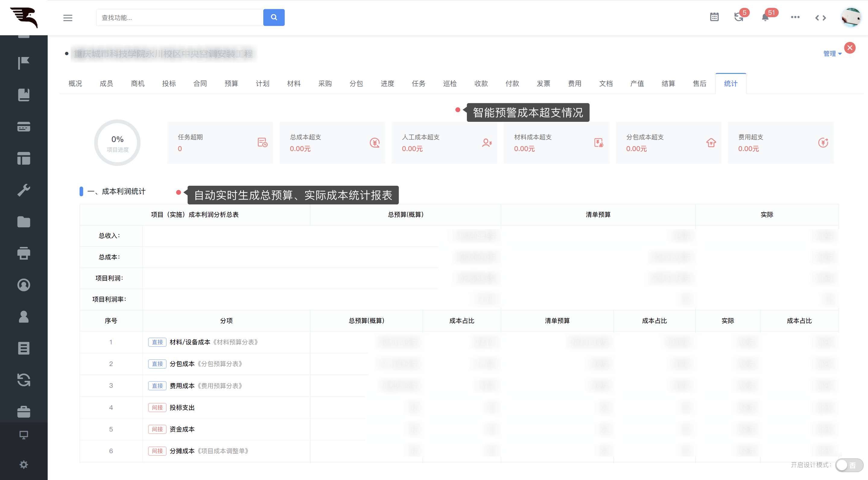This screenshot has height=480, width=868.
Task: Click the 查找功能 search input field
Action: click(179, 17)
